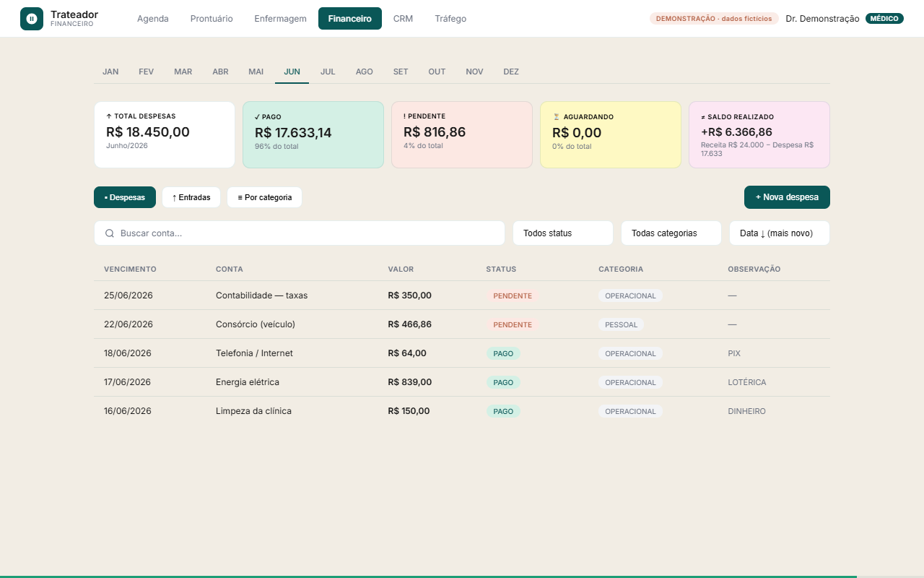
Task: Click the Dr. Demonstração user name
Action: click(x=822, y=19)
